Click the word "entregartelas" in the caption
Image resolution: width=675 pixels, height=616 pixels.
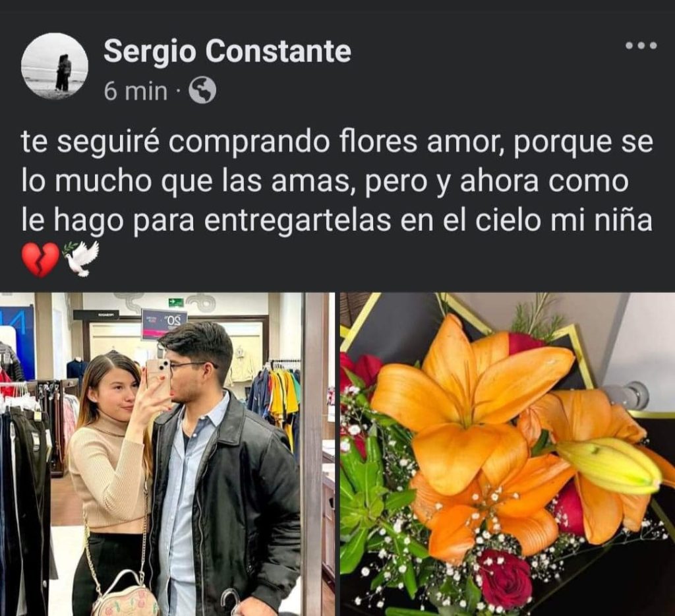point(298,221)
